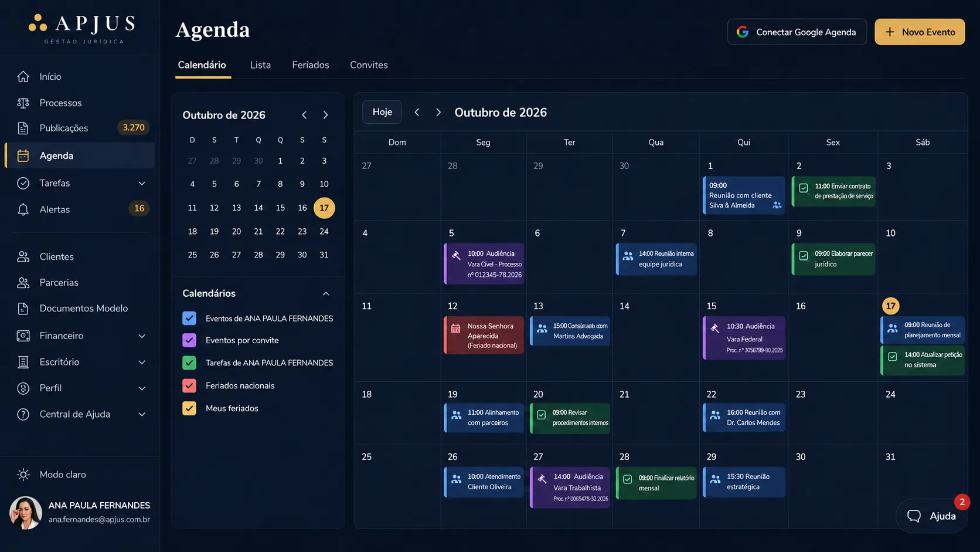Image resolution: width=980 pixels, height=552 pixels.
Task: Click Ana Paula Fernandes profile avatar
Action: 26,513
